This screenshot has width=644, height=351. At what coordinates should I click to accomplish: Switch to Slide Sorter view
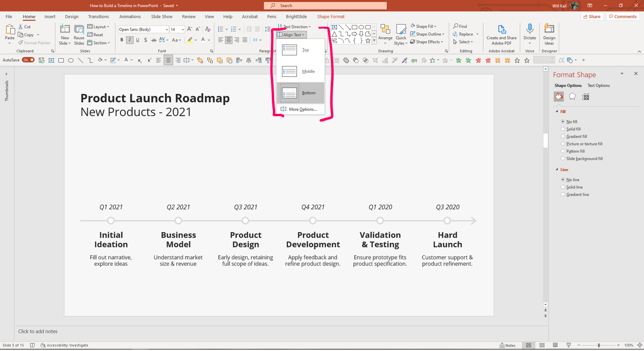pyautogui.click(x=542, y=345)
